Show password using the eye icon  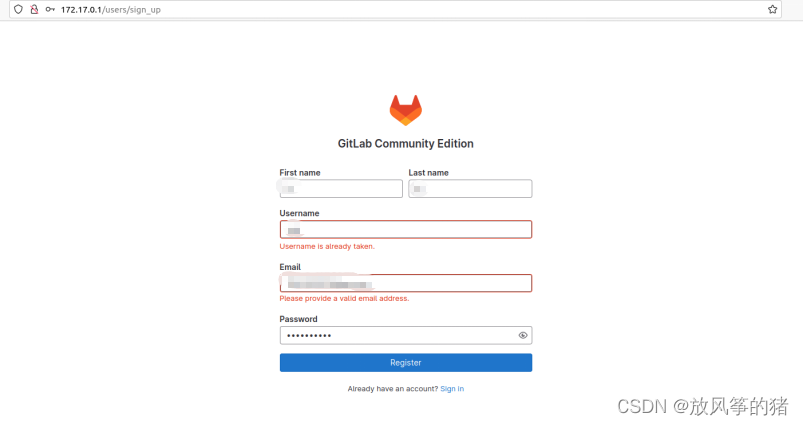pos(522,335)
